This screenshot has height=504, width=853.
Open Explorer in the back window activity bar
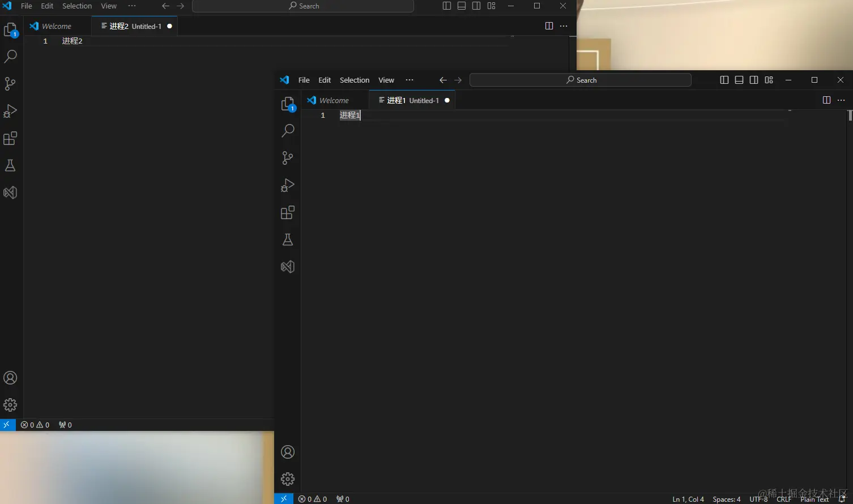(x=10, y=29)
